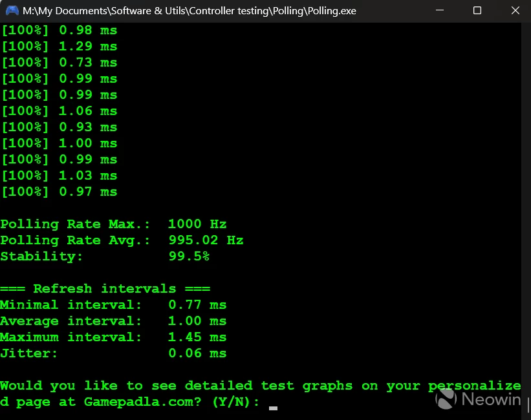The image size is (531, 420).
Task: Click the '[100%] 0.73 ms' line
Action: coord(60,63)
